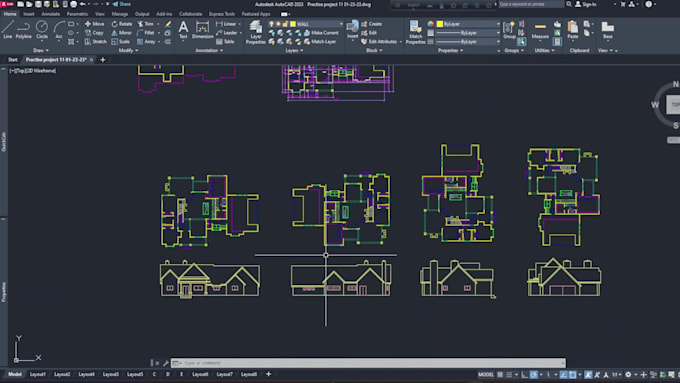The height and width of the screenshot is (383, 680).
Task: Open ByLayer linetype dropdown
Action: pos(498,42)
